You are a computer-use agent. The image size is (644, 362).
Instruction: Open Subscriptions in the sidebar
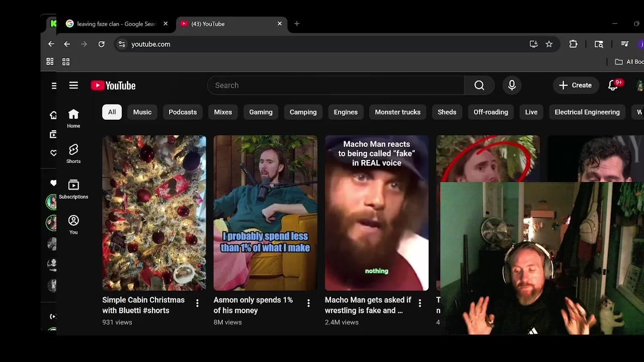(x=73, y=190)
